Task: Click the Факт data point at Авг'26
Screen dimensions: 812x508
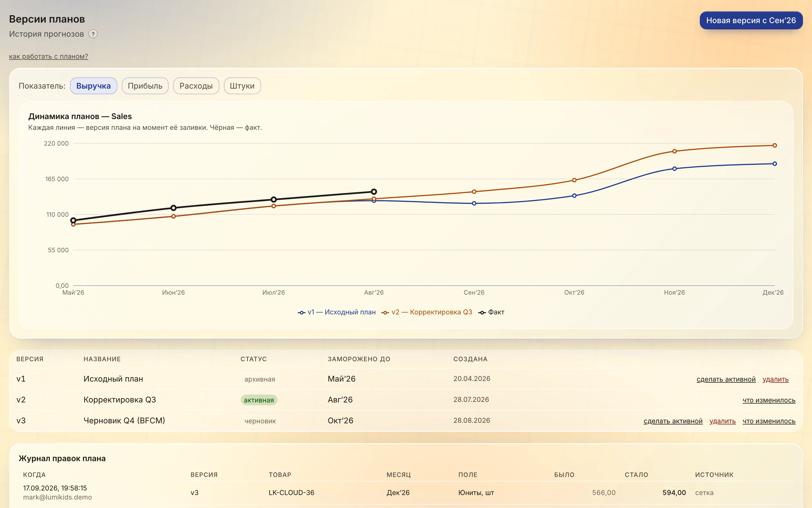Action: tap(374, 192)
